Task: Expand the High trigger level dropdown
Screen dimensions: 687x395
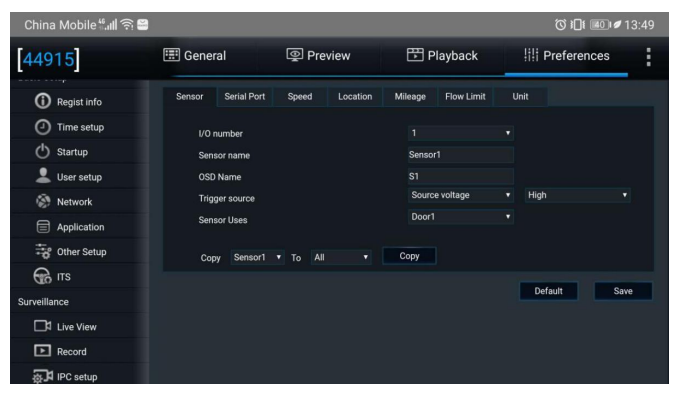Action: 577,195
